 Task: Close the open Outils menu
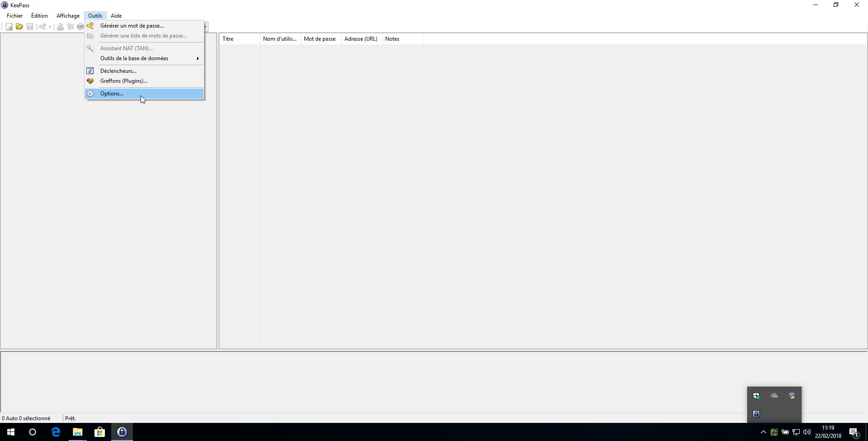[x=95, y=16]
